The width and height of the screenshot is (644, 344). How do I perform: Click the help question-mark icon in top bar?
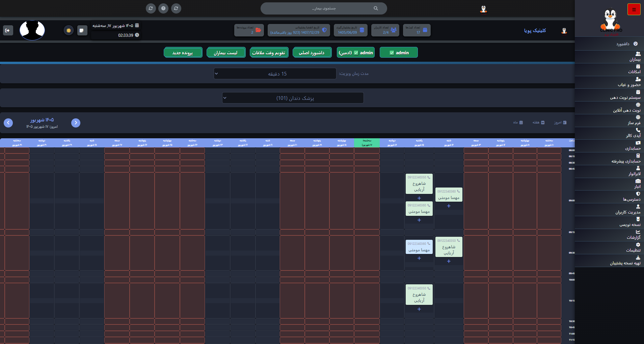(x=163, y=8)
